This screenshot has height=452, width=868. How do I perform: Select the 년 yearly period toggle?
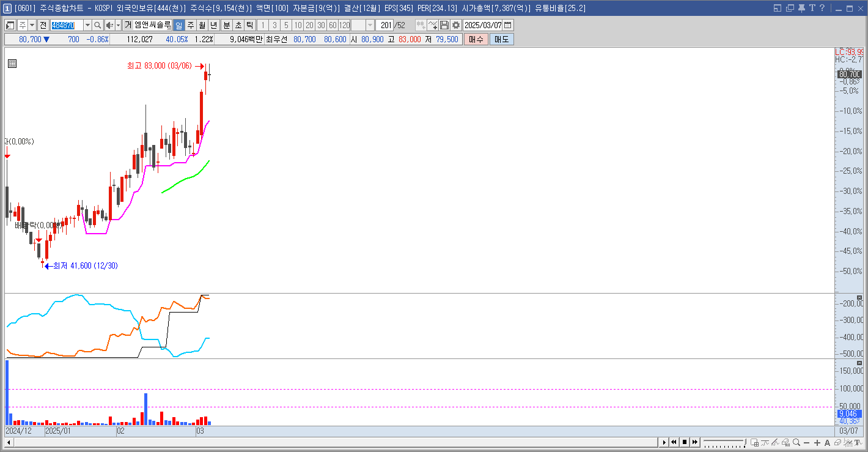pyautogui.click(x=213, y=25)
